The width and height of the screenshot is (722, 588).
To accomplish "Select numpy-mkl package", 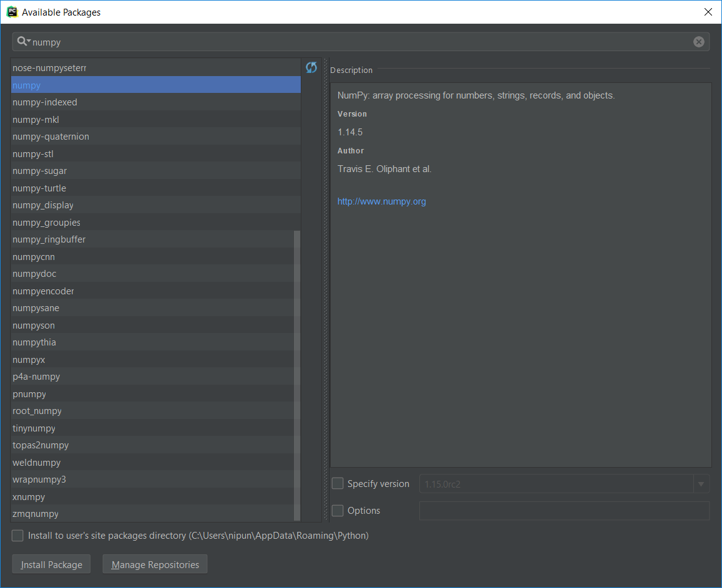I will 155,120.
